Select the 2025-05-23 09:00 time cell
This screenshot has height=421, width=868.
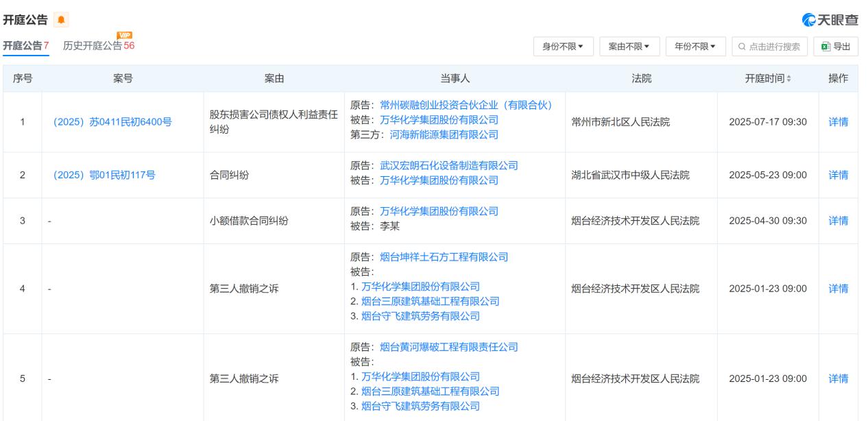click(x=768, y=175)
